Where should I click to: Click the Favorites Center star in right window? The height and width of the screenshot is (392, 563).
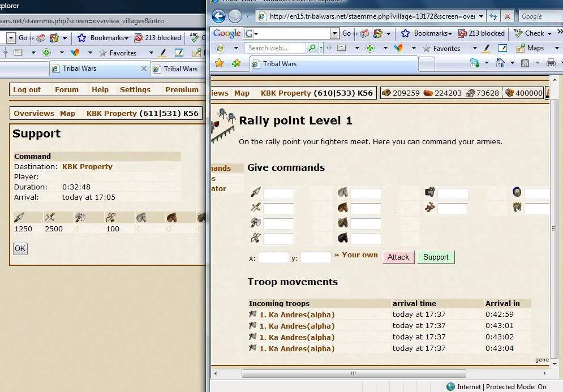[x=219, y=63]
